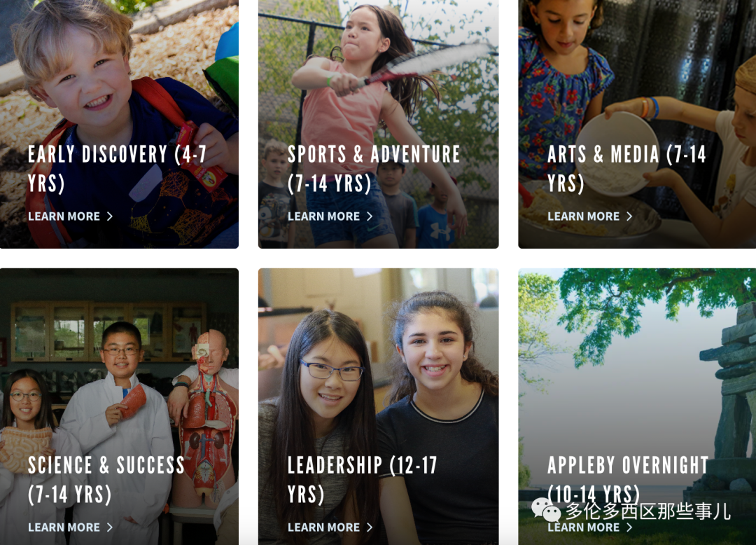Click the chevron arrow beside Early Discovery Learn More
This screenshot has height=545, width=756.
point(109,216)
